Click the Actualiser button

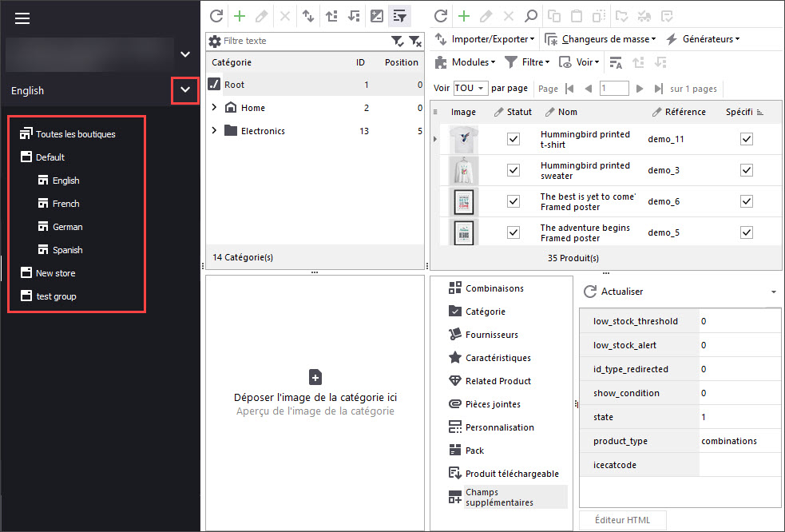pyautogui.click(x=613, y=292)
